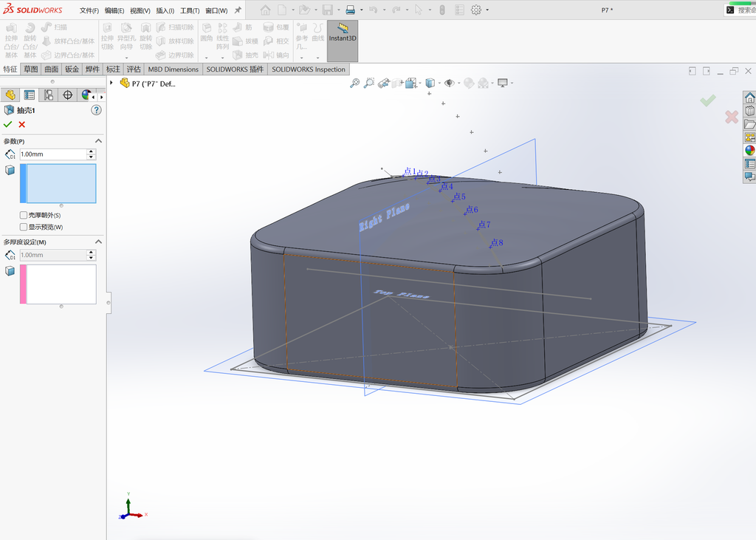The image size is (756, 540).
Task: Increase the shell thickness with the up spinner under 参数(P)
Action: coord(91,151)
